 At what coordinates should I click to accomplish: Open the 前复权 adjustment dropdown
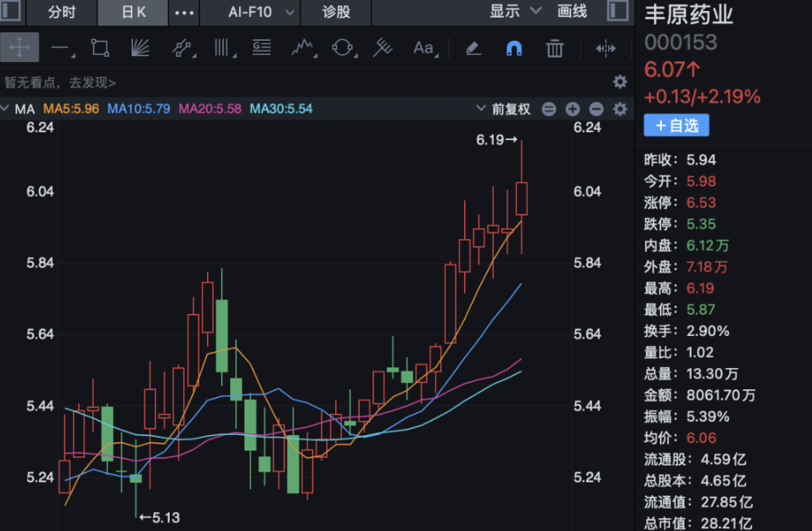pos(503,109)
